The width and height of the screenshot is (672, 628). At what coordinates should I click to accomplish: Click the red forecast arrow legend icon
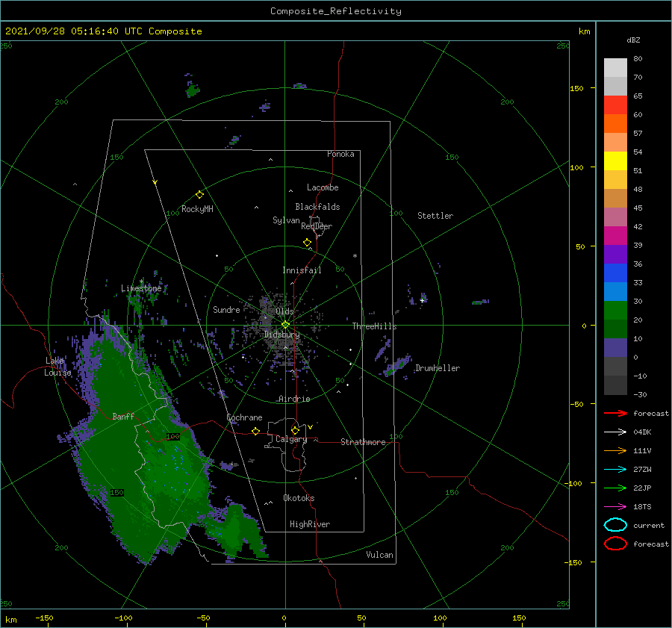[x=615, y=413]
